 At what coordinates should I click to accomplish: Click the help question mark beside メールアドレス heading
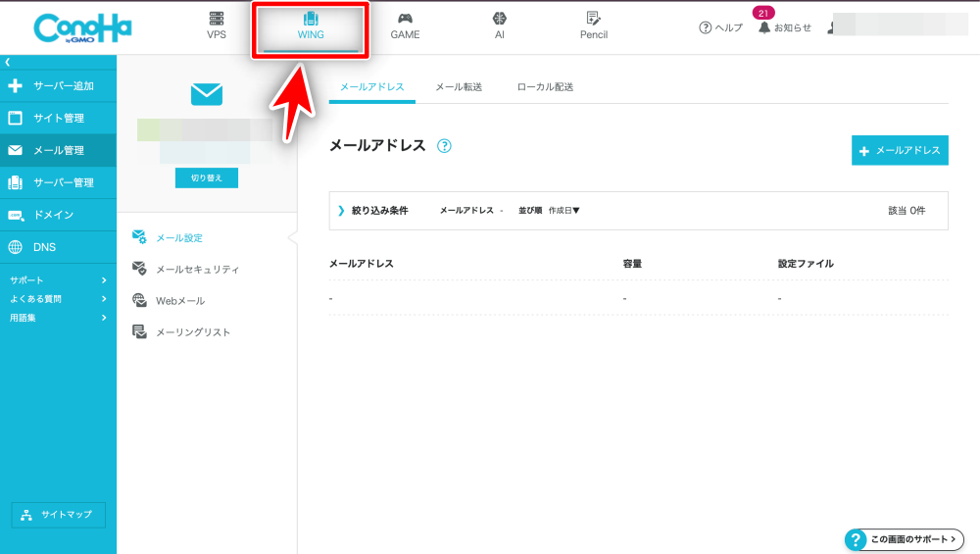coord(444,146)
